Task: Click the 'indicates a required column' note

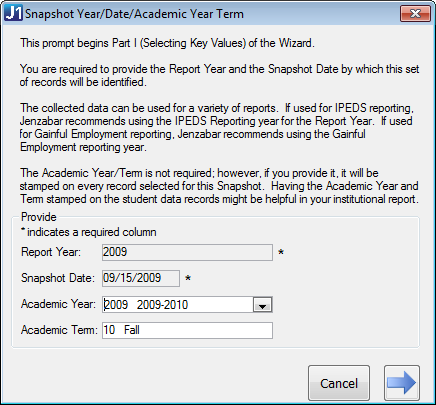Action: (89, 232)
